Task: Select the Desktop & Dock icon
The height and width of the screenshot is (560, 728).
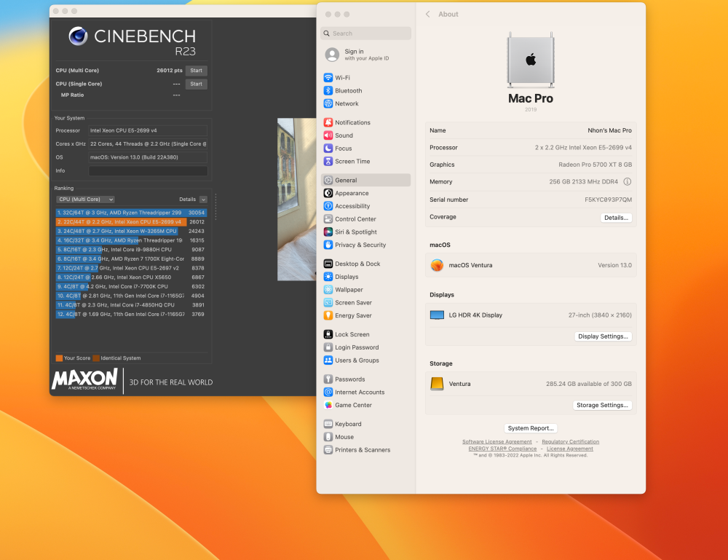Action: pos(328,264)
